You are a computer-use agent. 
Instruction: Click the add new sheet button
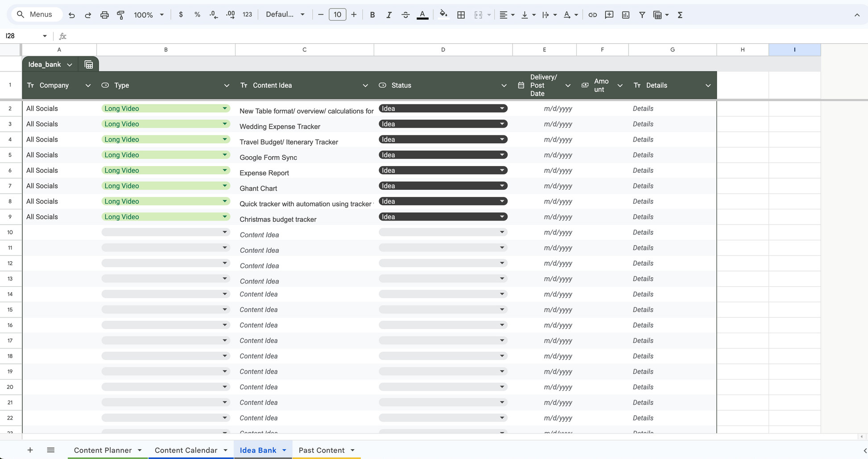point(30,450)
